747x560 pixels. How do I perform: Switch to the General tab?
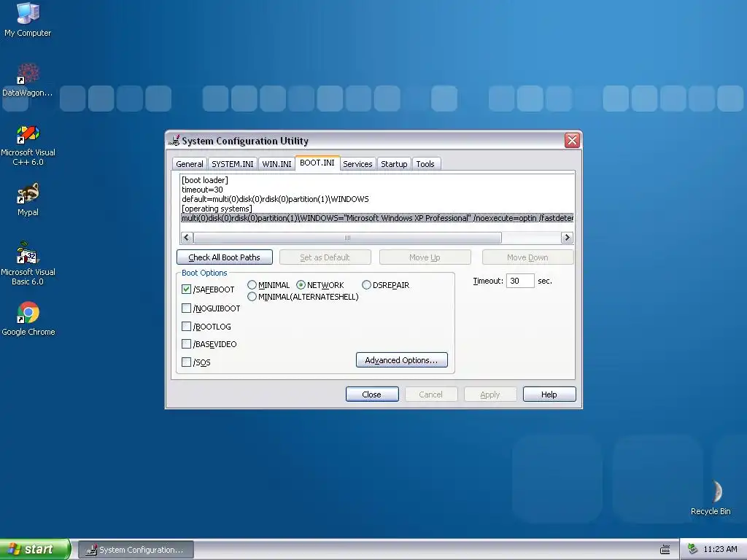pyautogui.click(x=189, y=164)
